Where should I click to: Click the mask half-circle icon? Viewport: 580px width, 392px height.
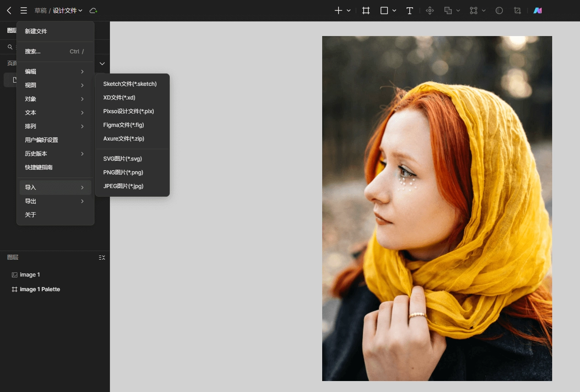tap(499, 10)
